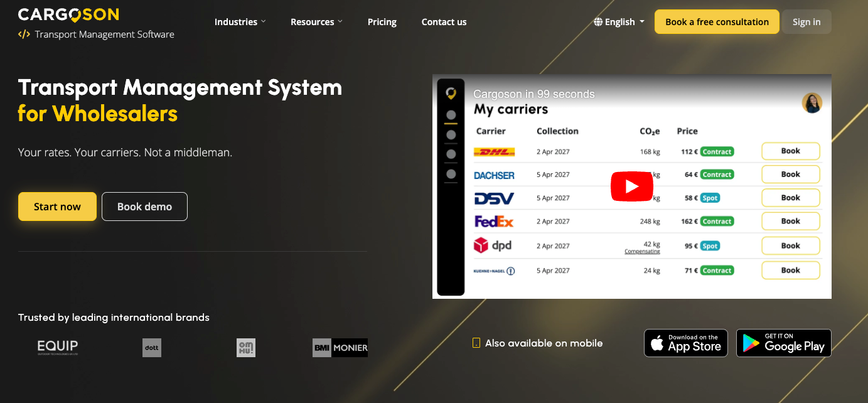Screen dimensions: 868x403
Task: Click the code brackets icon beside Transport Management Software
Action: click(24, 35)
